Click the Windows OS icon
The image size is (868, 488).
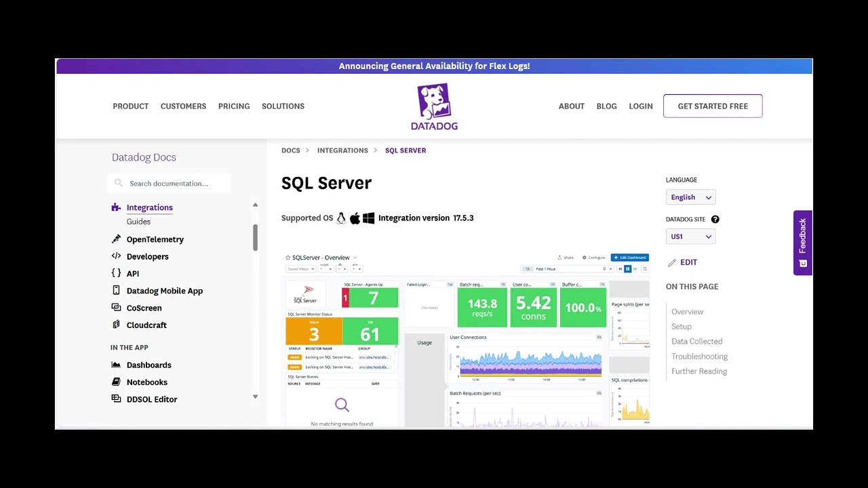pos(368,218)
